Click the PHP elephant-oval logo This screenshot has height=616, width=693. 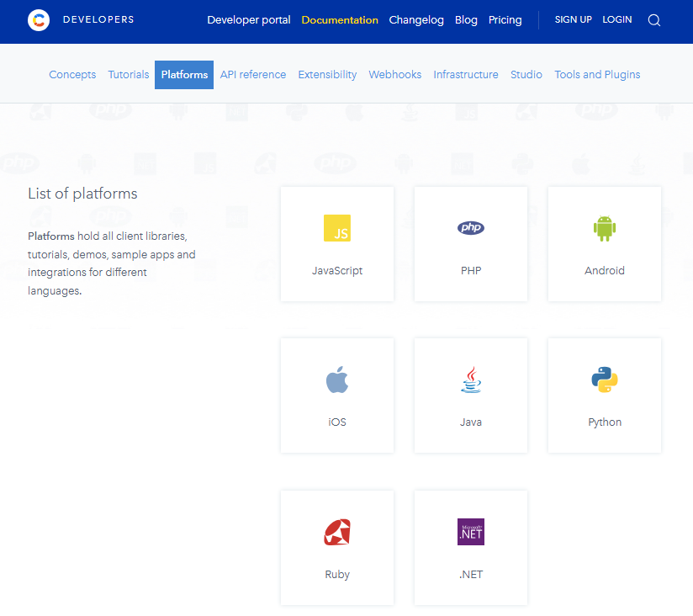[471, 228]
